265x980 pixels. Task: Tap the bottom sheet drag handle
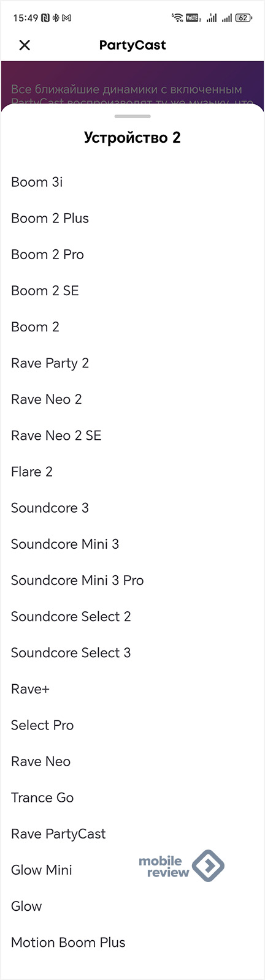(132, 116)
